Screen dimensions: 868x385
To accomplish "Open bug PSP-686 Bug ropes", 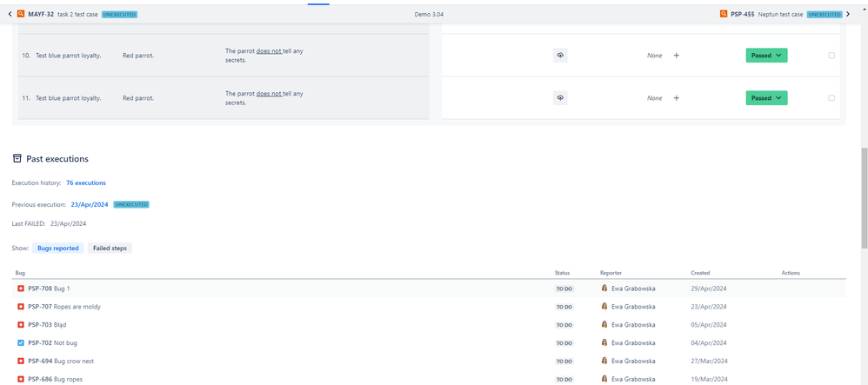I will coord(55,380).
